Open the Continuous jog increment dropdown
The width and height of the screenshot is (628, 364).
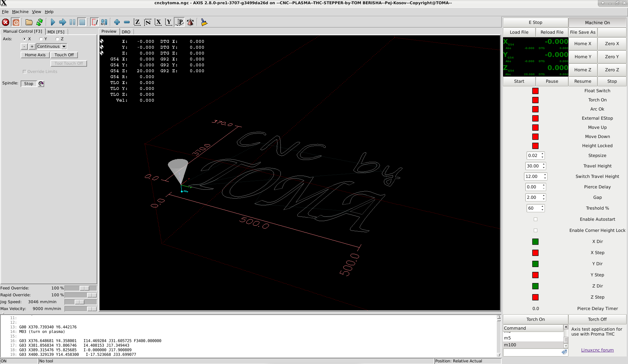click(64, 46)
